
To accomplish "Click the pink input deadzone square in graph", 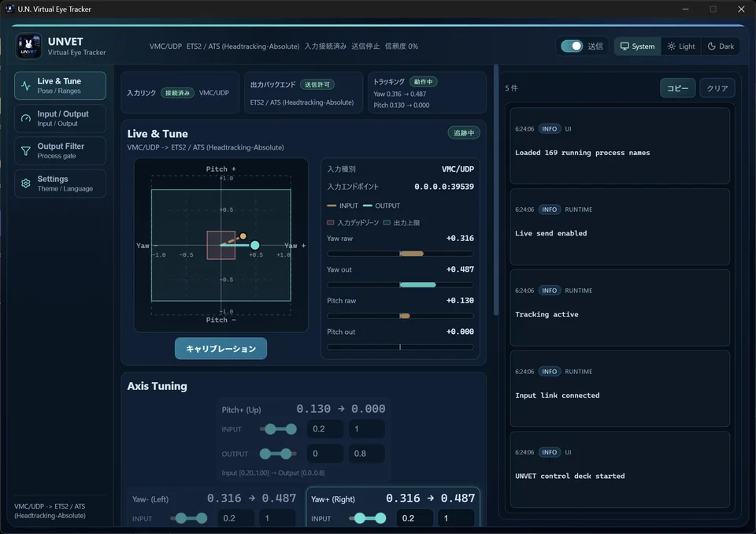I will click(220, 246).
